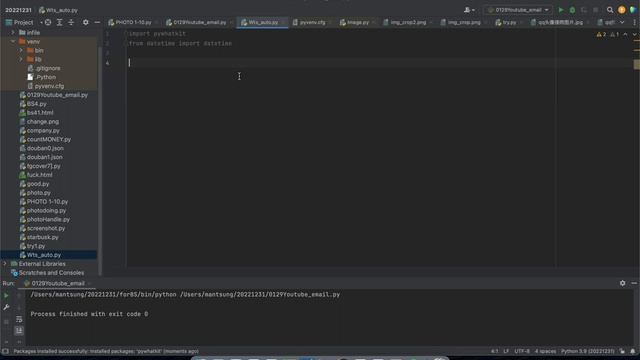640x360 pixels.
Task: Collapse the venv folder
Action: coord(13,41)
